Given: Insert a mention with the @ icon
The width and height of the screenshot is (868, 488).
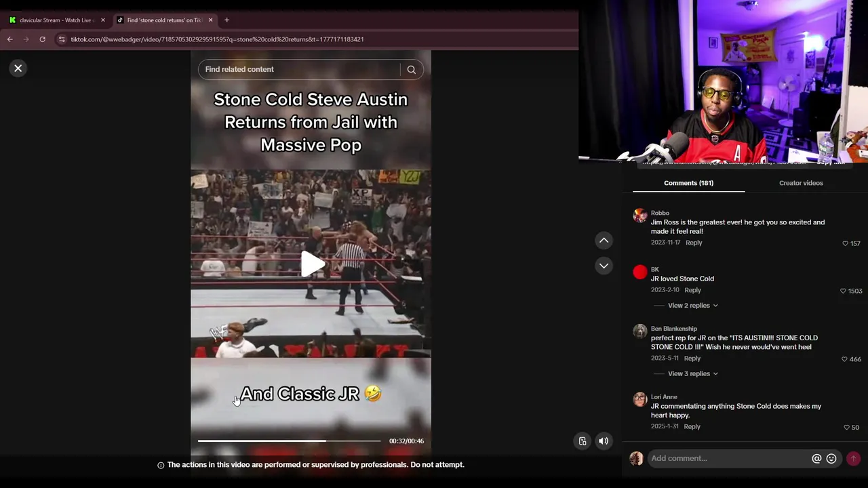Looking at the screenshot, I should [x=816, y=459].
